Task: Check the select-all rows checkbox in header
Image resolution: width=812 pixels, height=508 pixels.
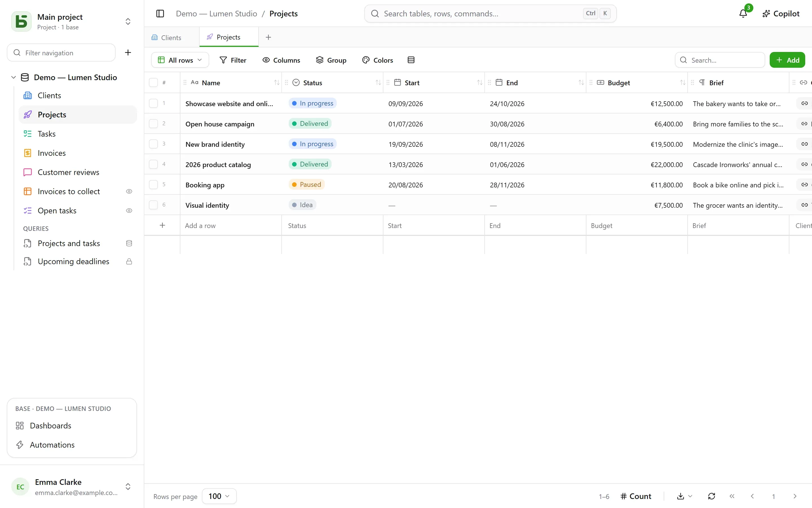Action: click(153, 83)
